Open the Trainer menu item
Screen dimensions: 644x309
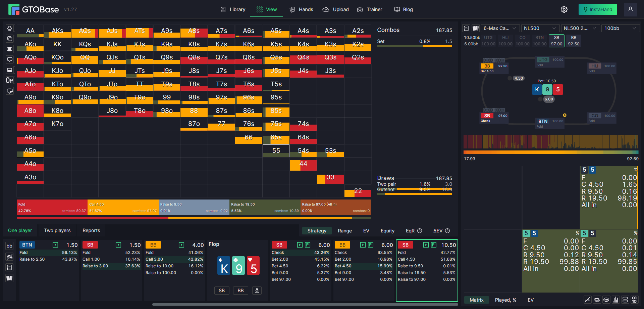point(370,9)
